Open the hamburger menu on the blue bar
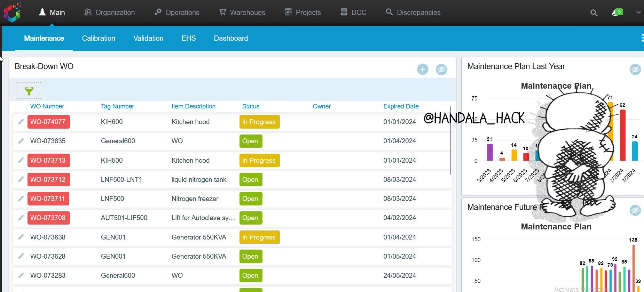 click(x=642, y=38)
